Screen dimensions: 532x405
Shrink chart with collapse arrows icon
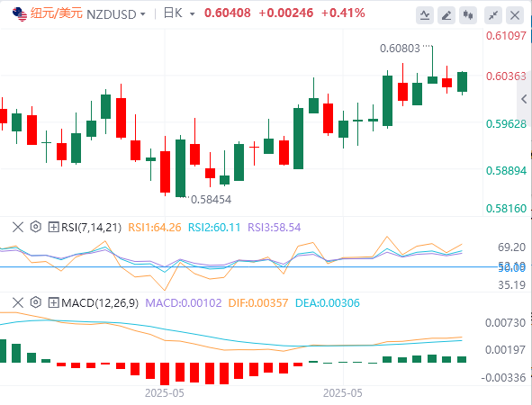pyautogui.click(x=493, y=15)
